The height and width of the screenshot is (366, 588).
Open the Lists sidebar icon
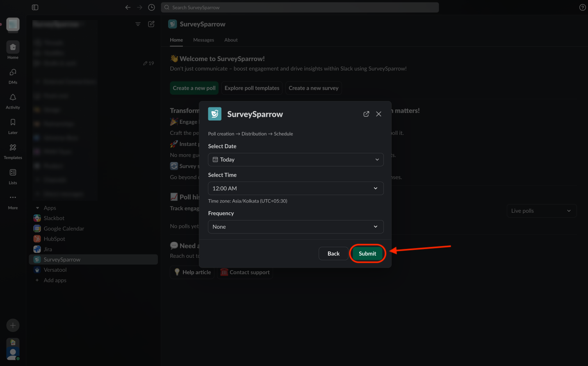pyautogui.click(x=13, y=173)
